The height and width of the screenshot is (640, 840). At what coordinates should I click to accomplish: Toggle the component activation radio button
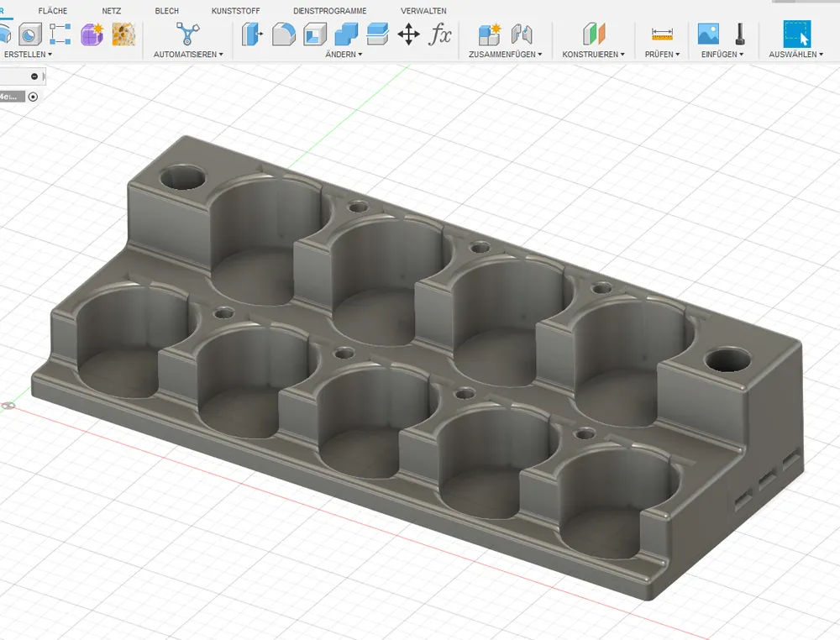click(33, 97)
